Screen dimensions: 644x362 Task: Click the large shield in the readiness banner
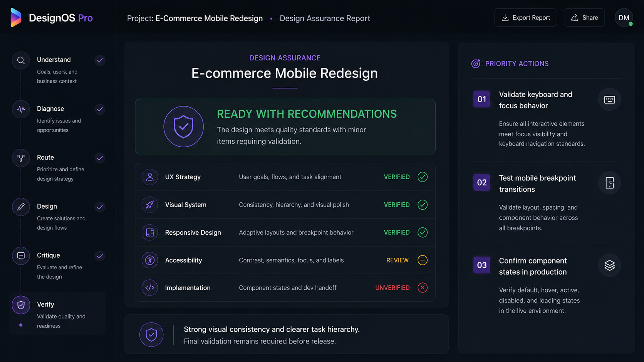[x=184, y=127]
